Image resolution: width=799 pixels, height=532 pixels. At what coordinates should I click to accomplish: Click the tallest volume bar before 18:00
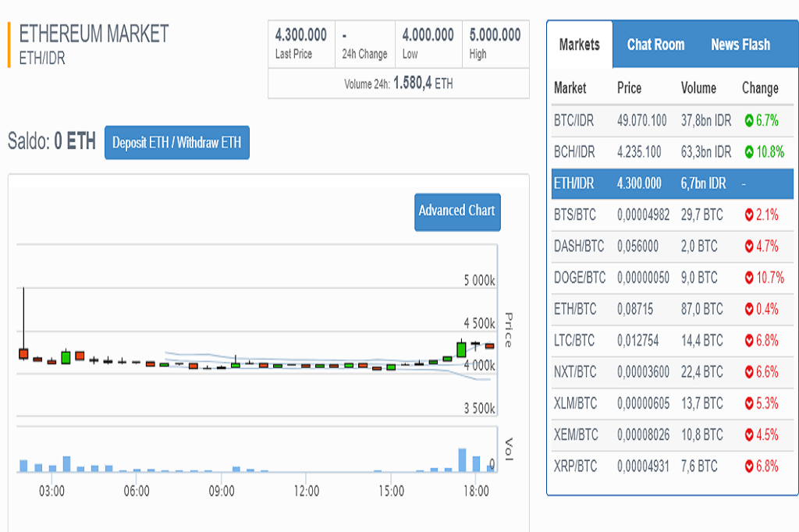coord(462,460)
